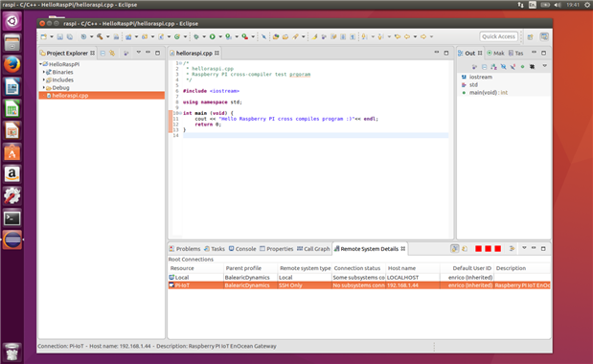The height and width of the screenshot is (364, 593).
Task: Select iostream entry in Outline
Action: [481, 77]
